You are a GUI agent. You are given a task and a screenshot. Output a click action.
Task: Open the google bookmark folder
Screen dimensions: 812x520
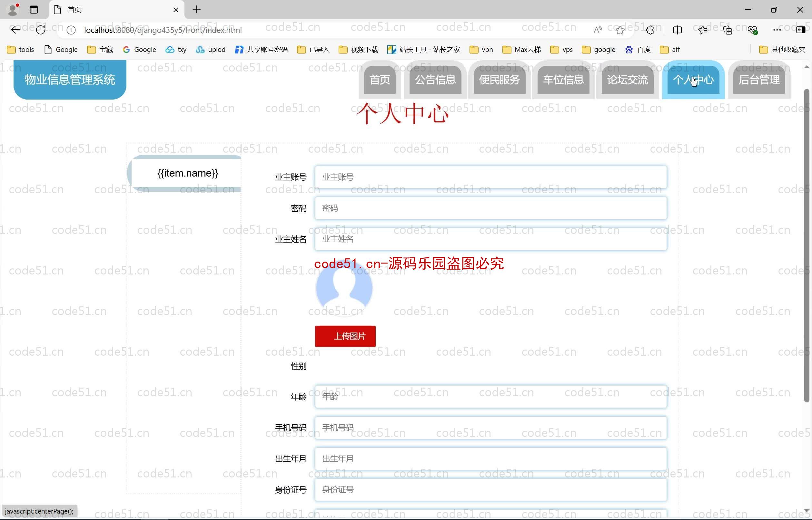click(x=599, y=50)
